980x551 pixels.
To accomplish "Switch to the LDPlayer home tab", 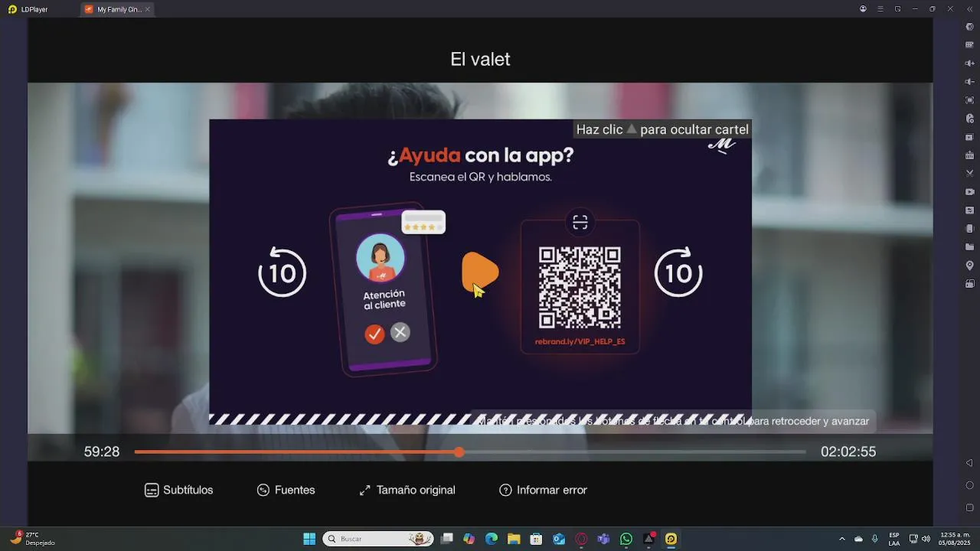I will coord(28,9).
